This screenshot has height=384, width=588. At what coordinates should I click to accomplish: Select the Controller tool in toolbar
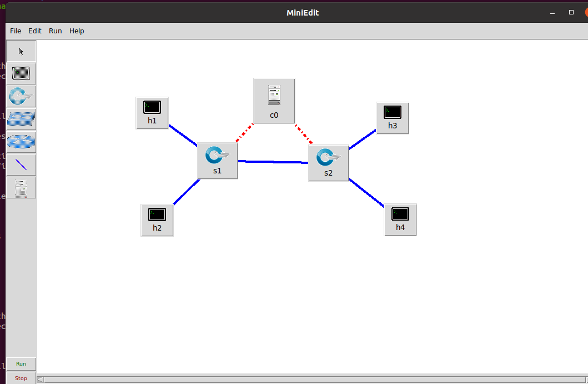(x=21, y=188)
